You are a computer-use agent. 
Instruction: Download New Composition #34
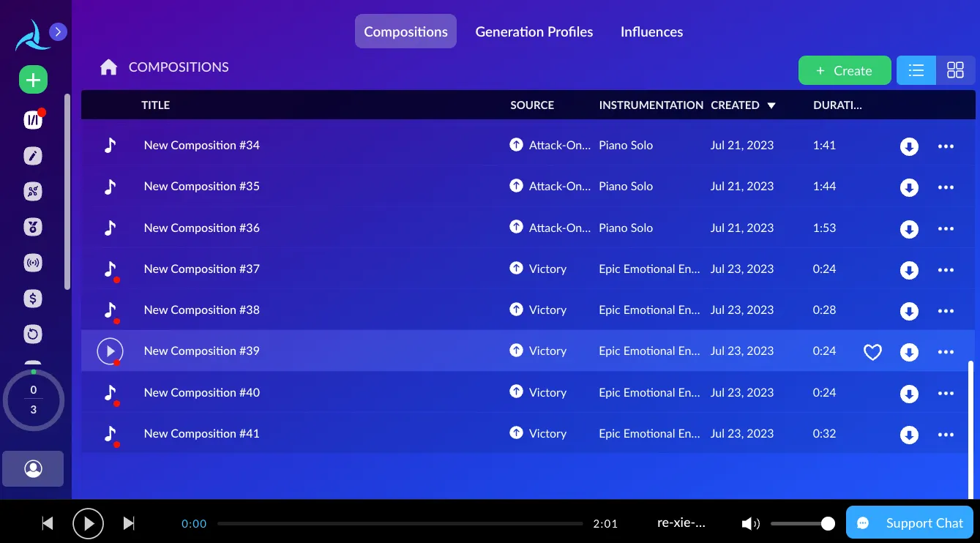[x=909, y=146]
